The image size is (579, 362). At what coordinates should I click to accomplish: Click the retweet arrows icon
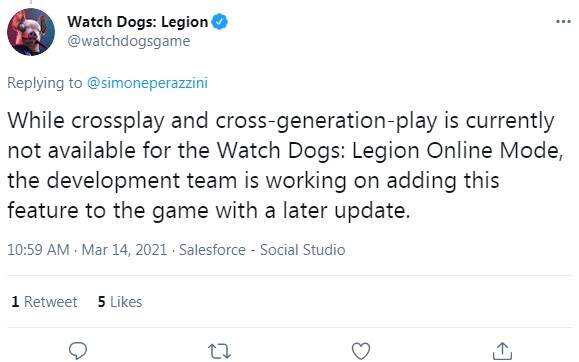point(220,351)
